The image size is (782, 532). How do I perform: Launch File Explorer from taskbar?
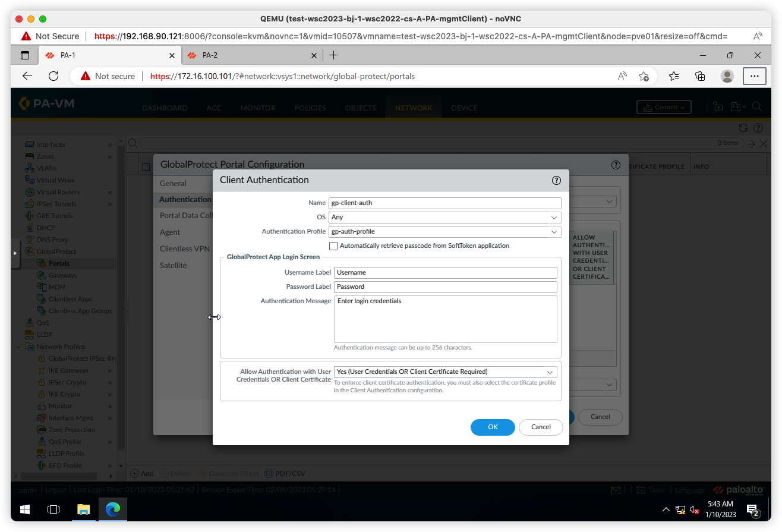[83, 509]
